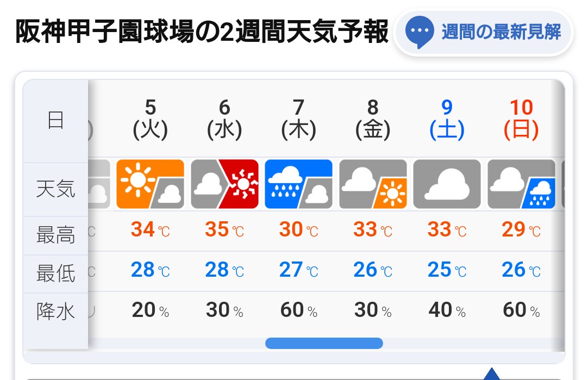Viewport: 588px width, 380px height.
Task: Click the rain icon for the 7th
Action: tap(298, 184)
